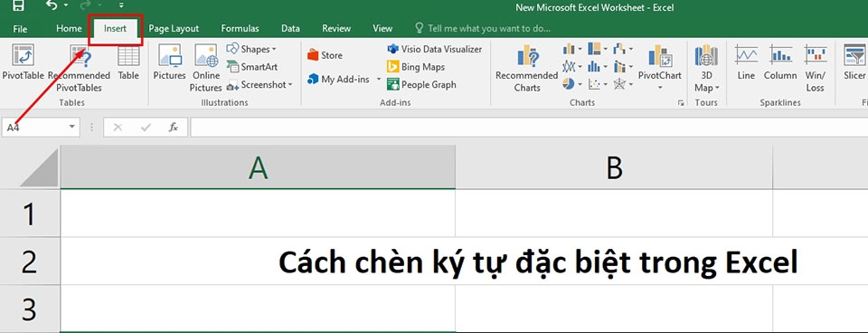Open the Review tab
The width and height of the screenshot is (868, 333).
click(x=336, y=28)
